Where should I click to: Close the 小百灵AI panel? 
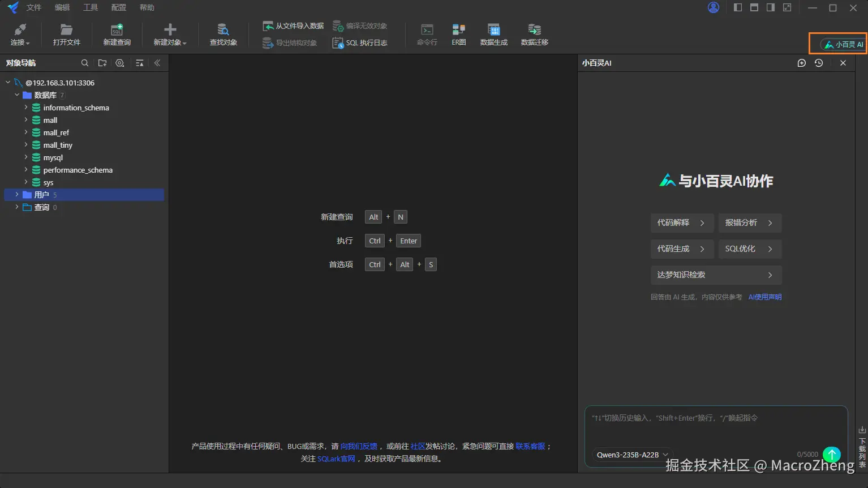tap(843, 63)
